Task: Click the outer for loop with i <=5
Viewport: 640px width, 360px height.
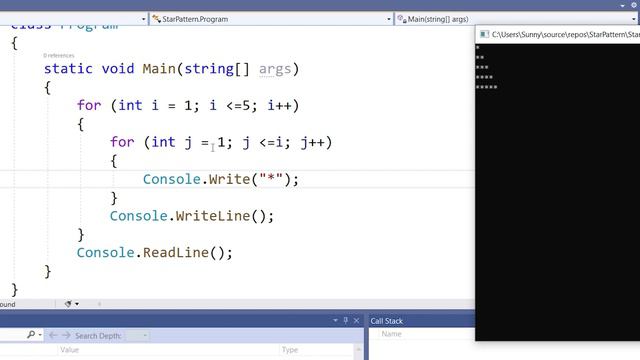Action: tap(188, 106)
